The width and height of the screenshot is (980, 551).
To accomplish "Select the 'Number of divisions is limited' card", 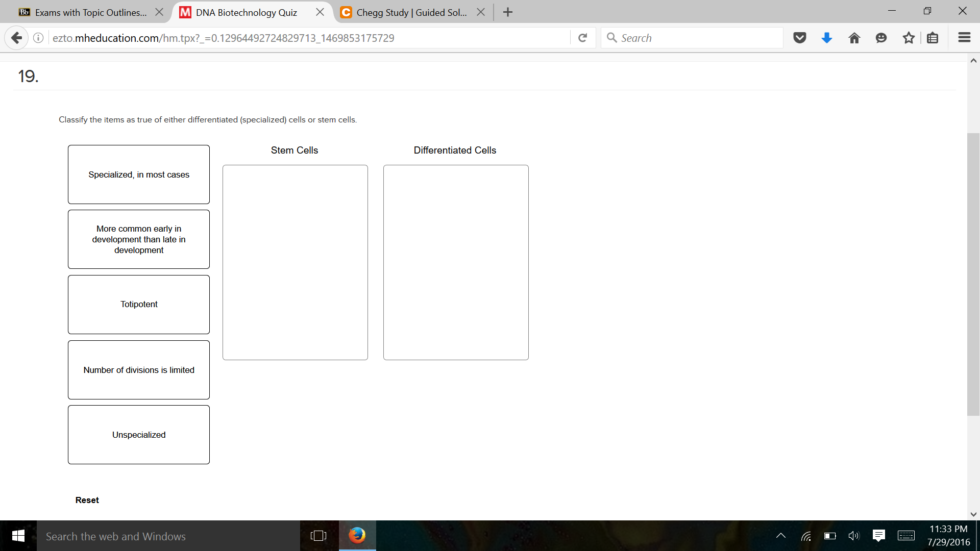I will pos(138,370).
